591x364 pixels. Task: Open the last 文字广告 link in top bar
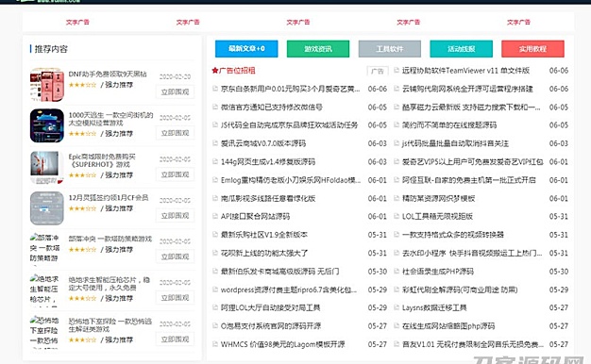[518, 23]
